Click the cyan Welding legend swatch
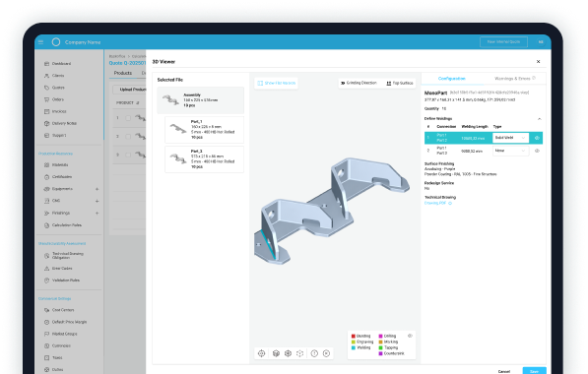Viewport: 588px width, 374px height. (354, 347)
